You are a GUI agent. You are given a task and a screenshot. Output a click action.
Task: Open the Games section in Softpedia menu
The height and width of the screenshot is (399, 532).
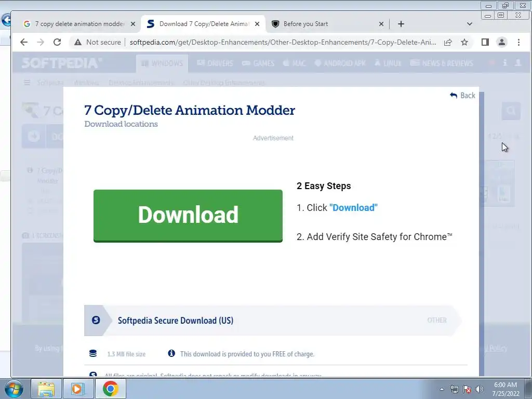[x=258, y=63]
